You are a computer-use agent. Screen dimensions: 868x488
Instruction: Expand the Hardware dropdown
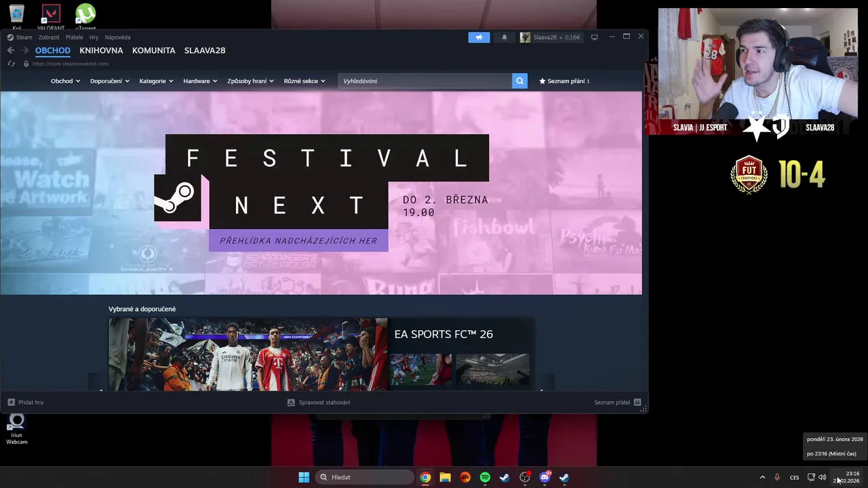pos(200,81)
